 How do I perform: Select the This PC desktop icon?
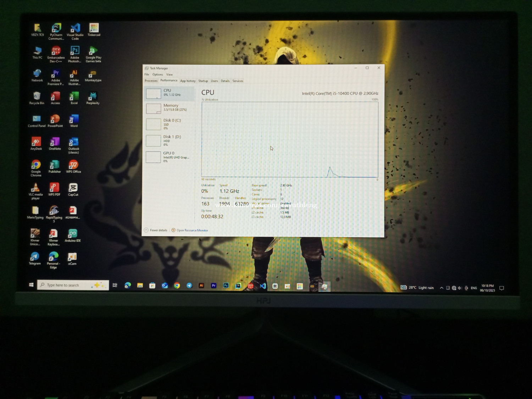point(37,52)
